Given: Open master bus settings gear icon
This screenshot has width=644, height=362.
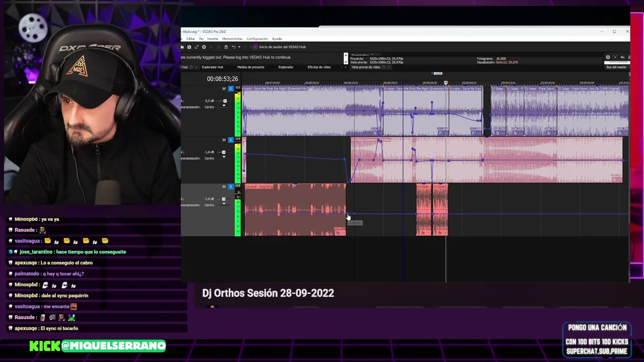Looking at the screenshot, I should point(608,57).
